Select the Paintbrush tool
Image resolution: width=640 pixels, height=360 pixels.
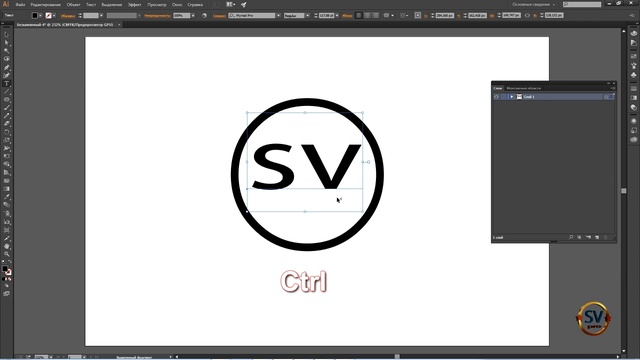[x=7, y=108]
